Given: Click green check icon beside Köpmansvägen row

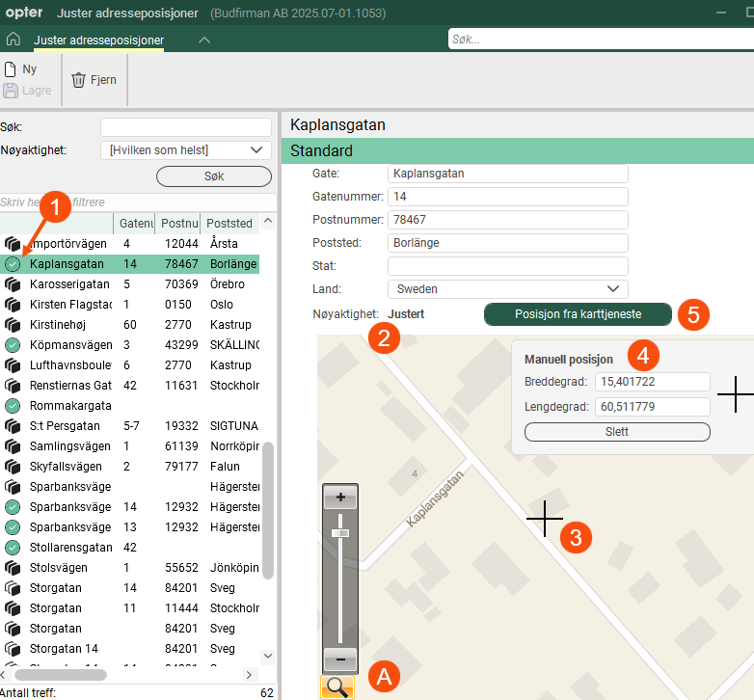Looking at the screenshot, I should point(13,345).
